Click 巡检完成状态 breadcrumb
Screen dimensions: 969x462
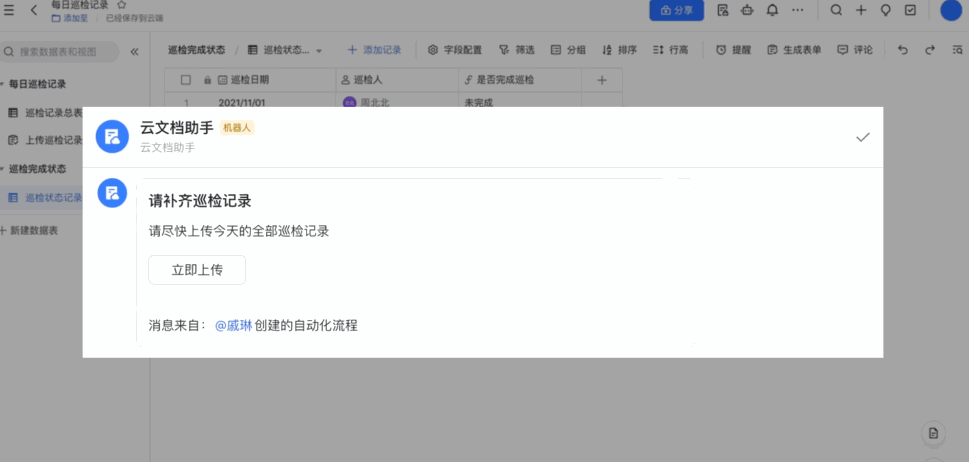(197, 50)
